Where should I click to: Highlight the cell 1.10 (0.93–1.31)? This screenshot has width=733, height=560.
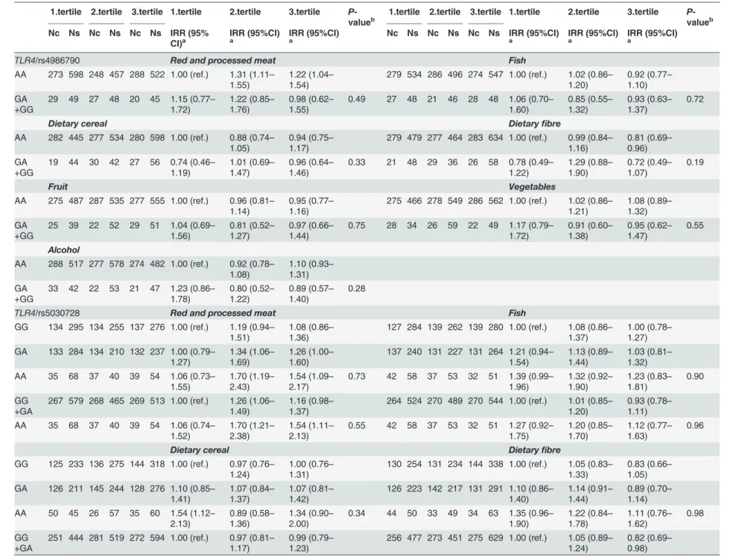311,270
